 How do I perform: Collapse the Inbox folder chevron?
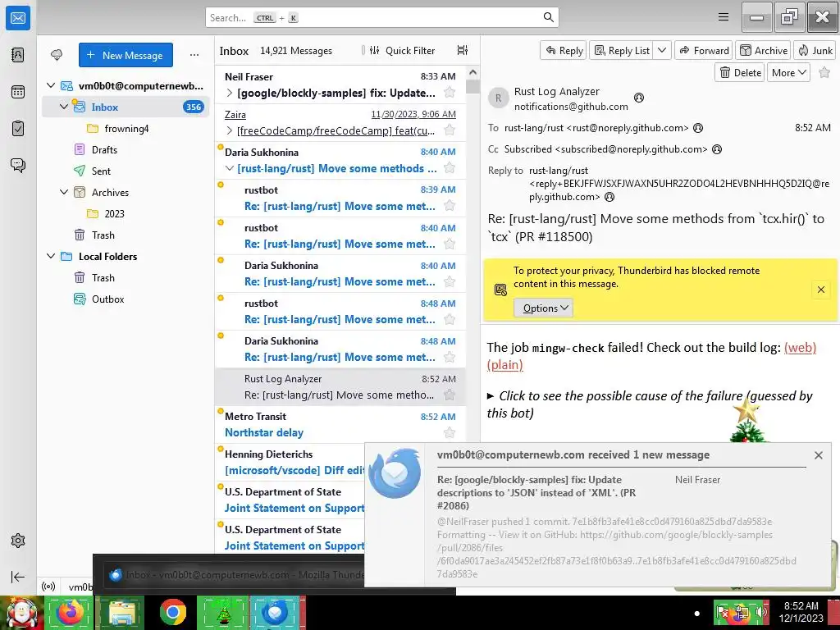(64, 107)
